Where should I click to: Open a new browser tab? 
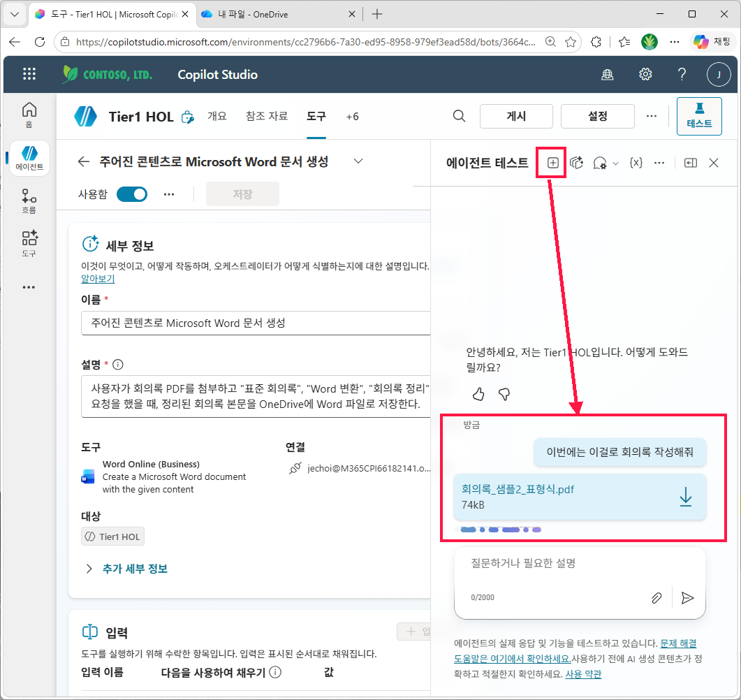coord(376,14)
